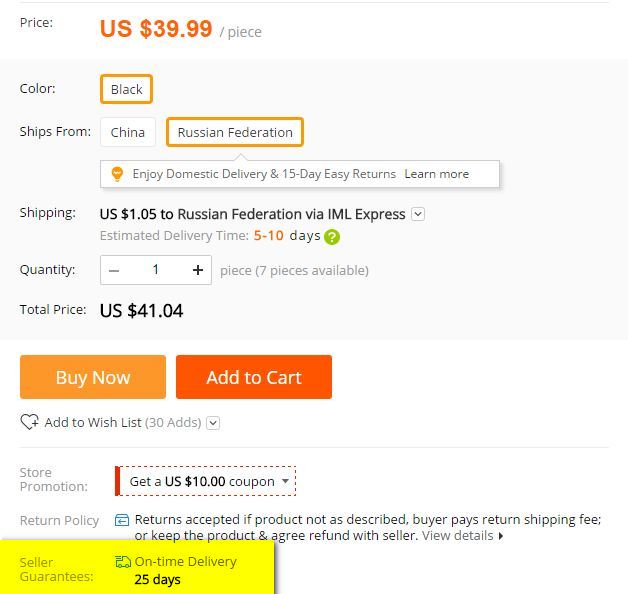Select Russian Federation shipping origin
This screenshot has height=594, width=628.
pyautogui.click(x=235, y=132)
